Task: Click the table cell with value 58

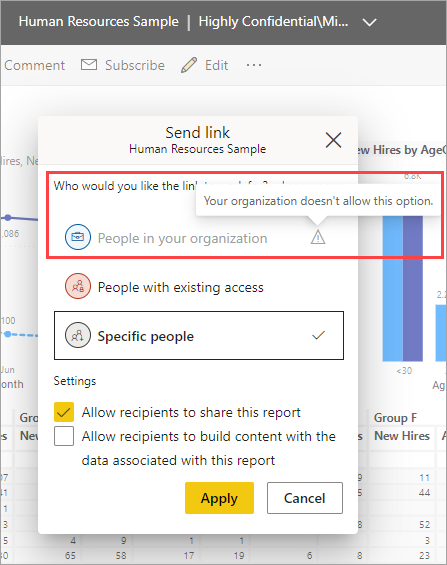Action: (121, 556)
